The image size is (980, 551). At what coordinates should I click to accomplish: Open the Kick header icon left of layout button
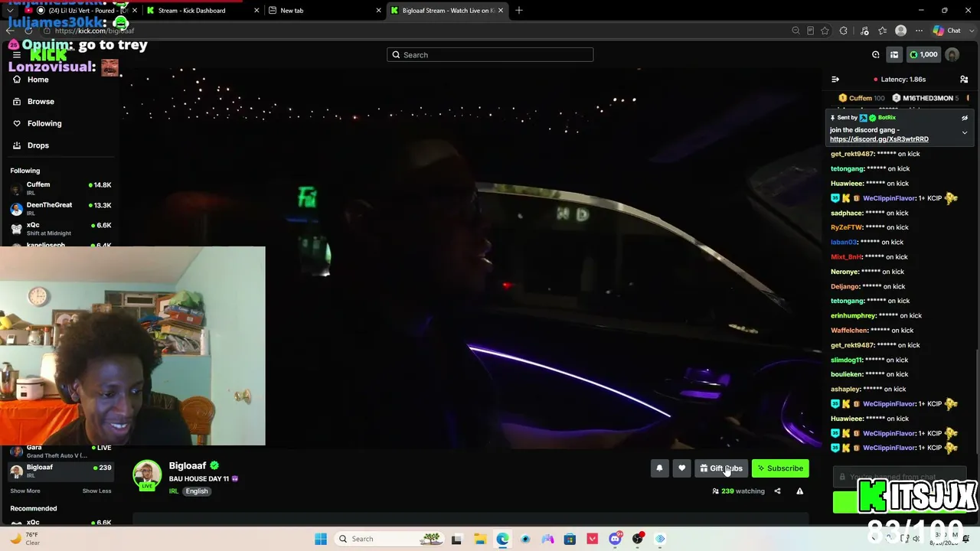pyautogui.click(x=876, y=55)
